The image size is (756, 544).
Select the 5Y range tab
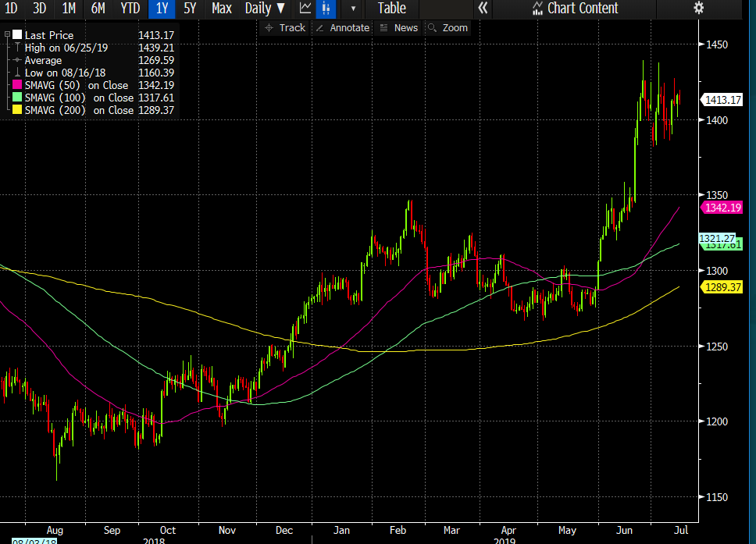tap(190, 9)
